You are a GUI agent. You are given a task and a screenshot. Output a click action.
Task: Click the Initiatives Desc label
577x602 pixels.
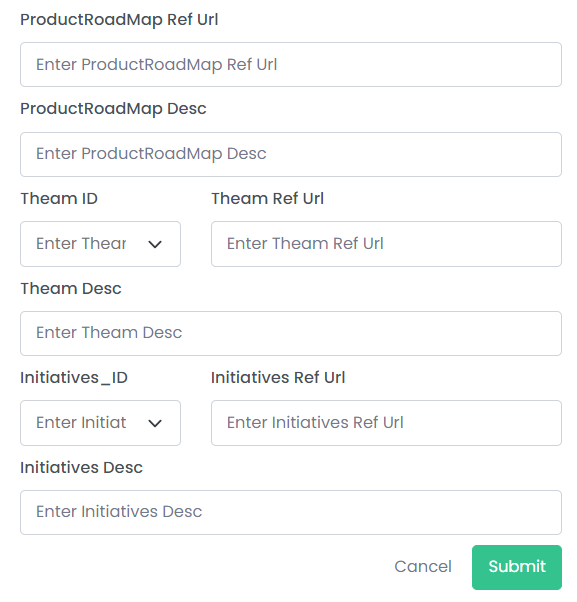81,468
